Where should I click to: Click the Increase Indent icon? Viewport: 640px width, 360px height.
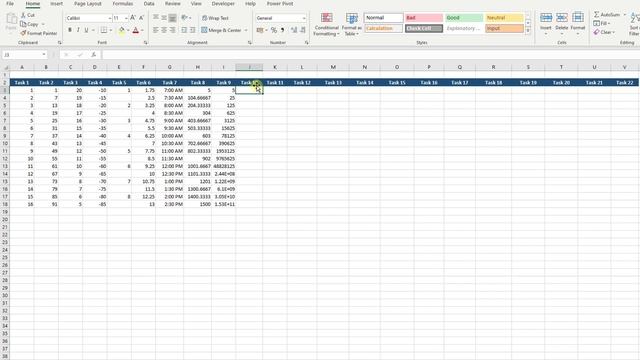192,30
